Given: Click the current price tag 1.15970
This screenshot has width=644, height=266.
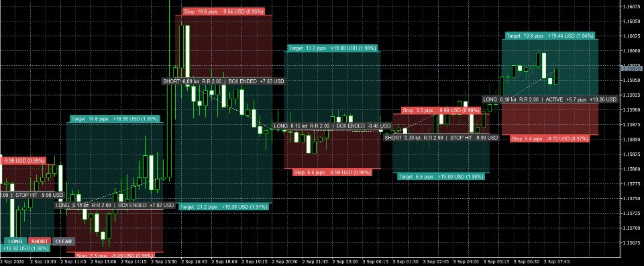Looking at the screenshot, I should pyautogui.click(x=632, y=69).
